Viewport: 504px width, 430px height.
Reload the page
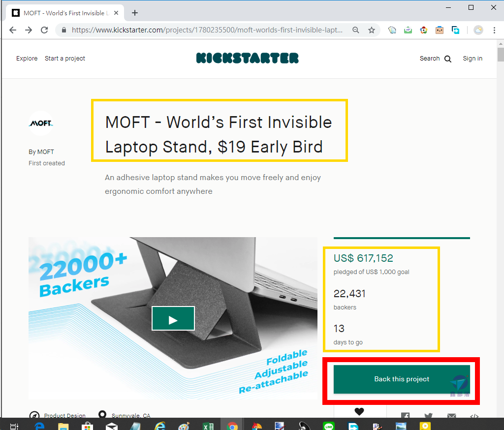[44, 30]
